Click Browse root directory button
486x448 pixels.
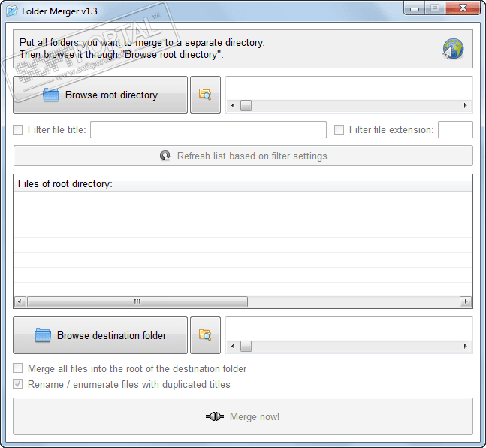[100, 95]
